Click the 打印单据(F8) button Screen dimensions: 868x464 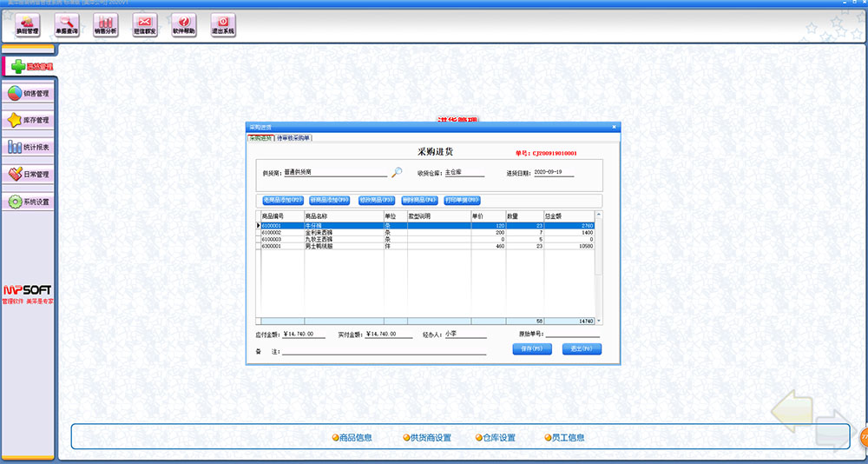coord(462,200)
